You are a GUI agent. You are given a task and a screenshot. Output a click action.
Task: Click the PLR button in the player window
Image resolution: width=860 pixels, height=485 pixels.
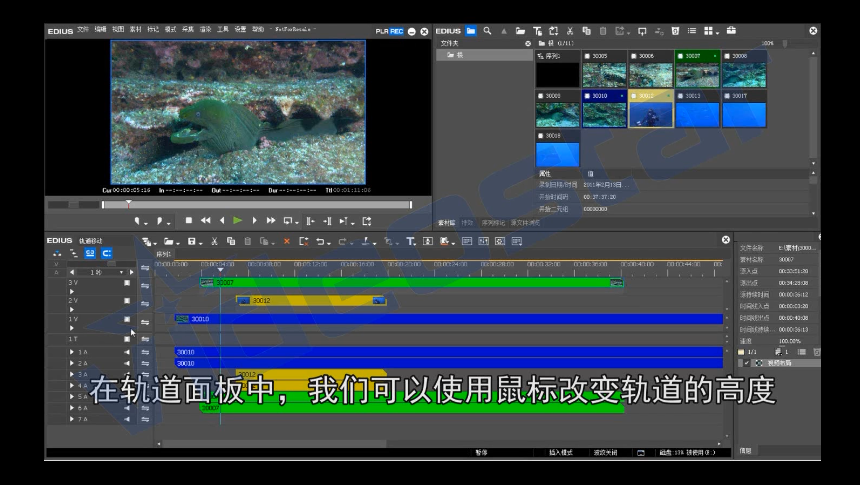(x=382, y=31)
